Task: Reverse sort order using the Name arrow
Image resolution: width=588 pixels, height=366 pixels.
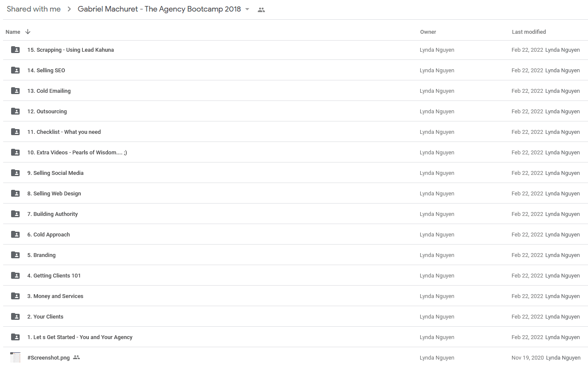Action: [28, 32]
